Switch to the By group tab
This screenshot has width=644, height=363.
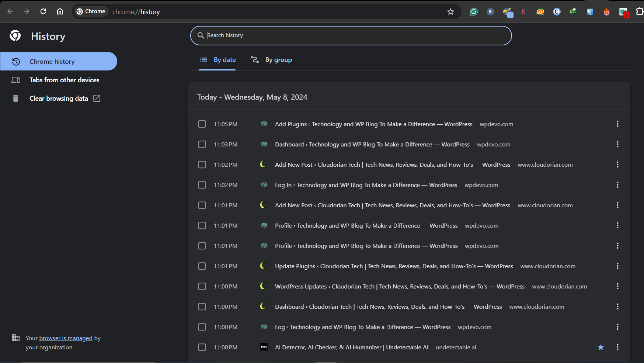271,60
